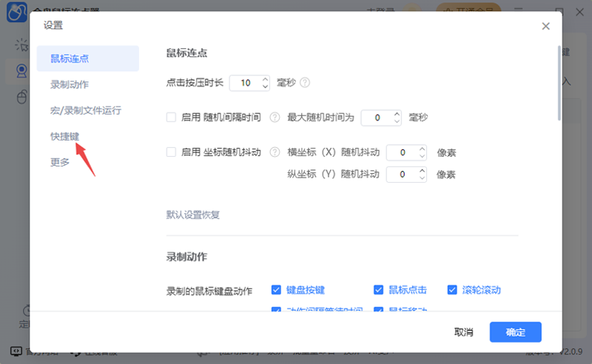This screenshot has width=592, height=364.
Task: Increase 纵坐标 (Y) jitter with up arrow
Action: 422,171
